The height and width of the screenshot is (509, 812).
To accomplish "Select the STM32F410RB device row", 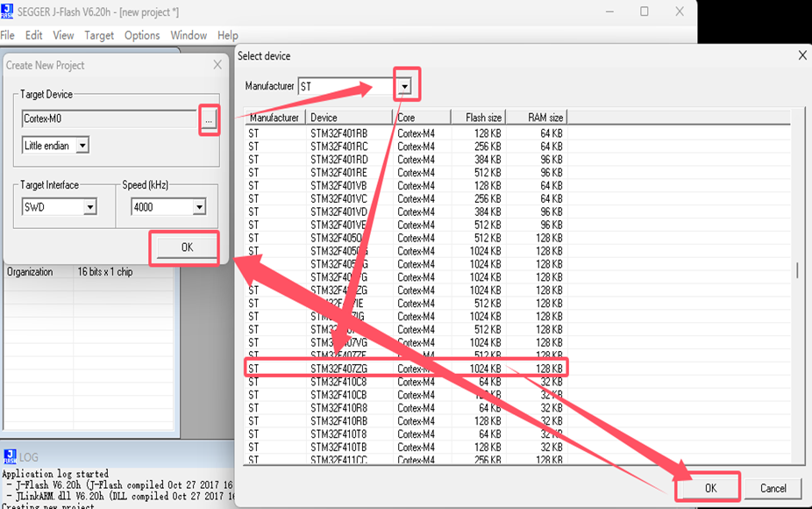I will coord(405,421).
